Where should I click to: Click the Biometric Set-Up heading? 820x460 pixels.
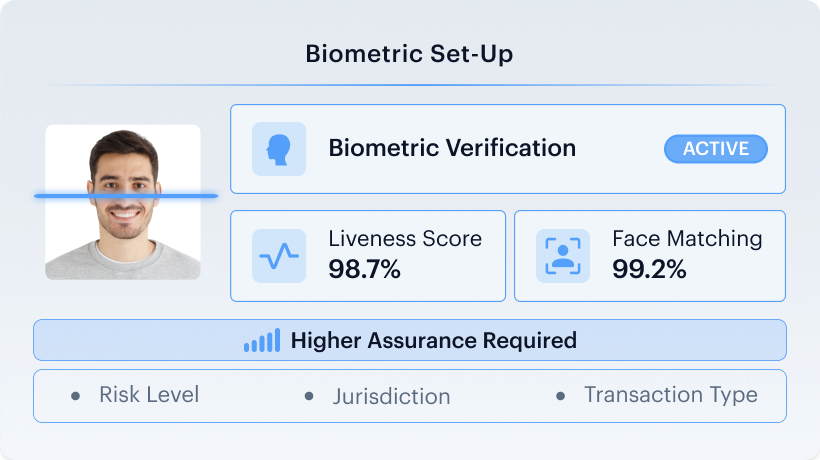(x=409, y=54)
